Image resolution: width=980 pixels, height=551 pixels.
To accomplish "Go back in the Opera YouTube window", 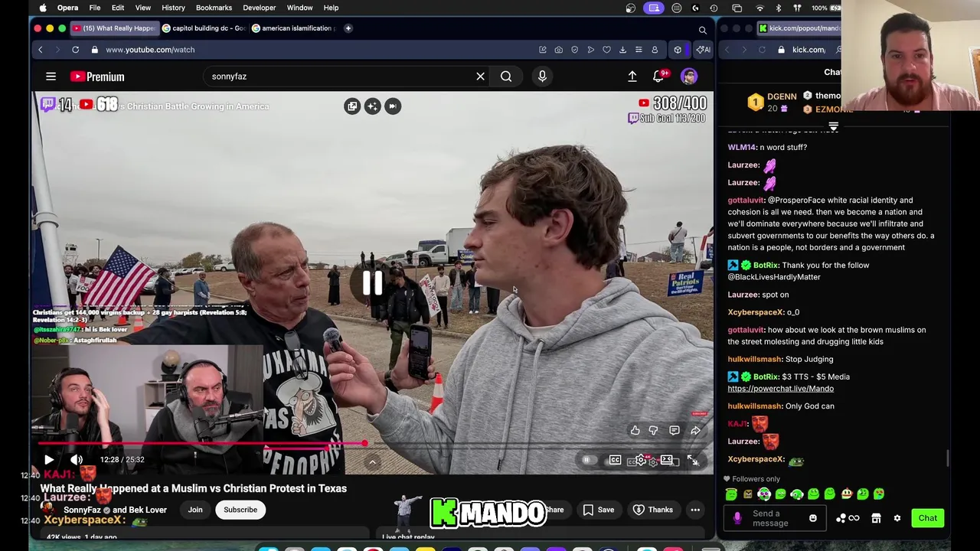I will pos(40,50).
